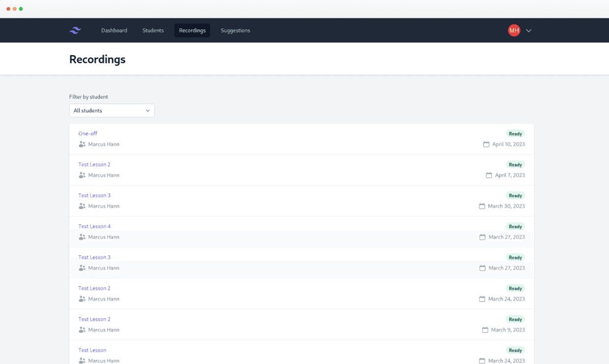
Task: Click the MH user avatar
Action: [514, 30]
